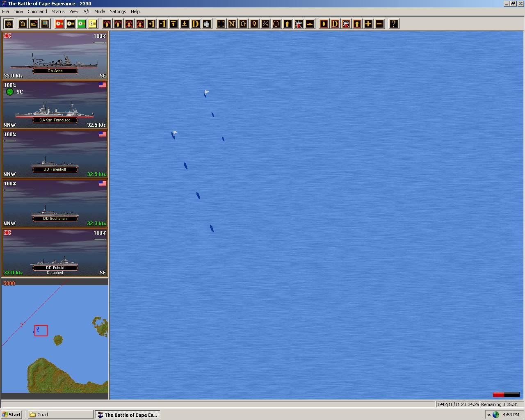Screen dimensions: 525x420
Task: Toggle the percent sign toolbar button
Action: [x=265, y=24]
